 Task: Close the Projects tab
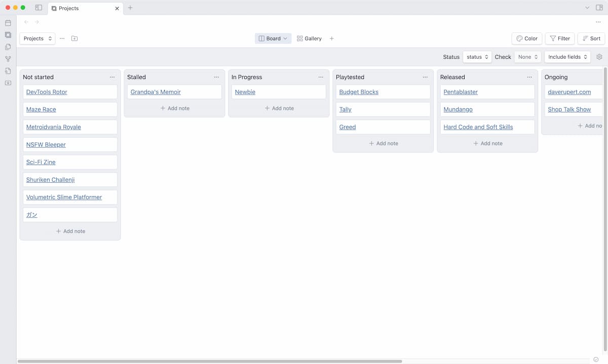pyautogui.click(x=117, y=9)
